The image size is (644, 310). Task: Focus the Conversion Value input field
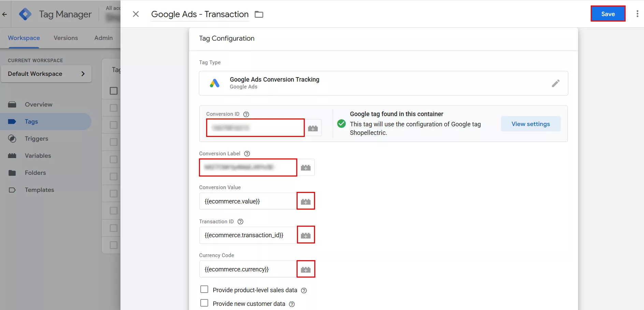[x=248, y=201]
